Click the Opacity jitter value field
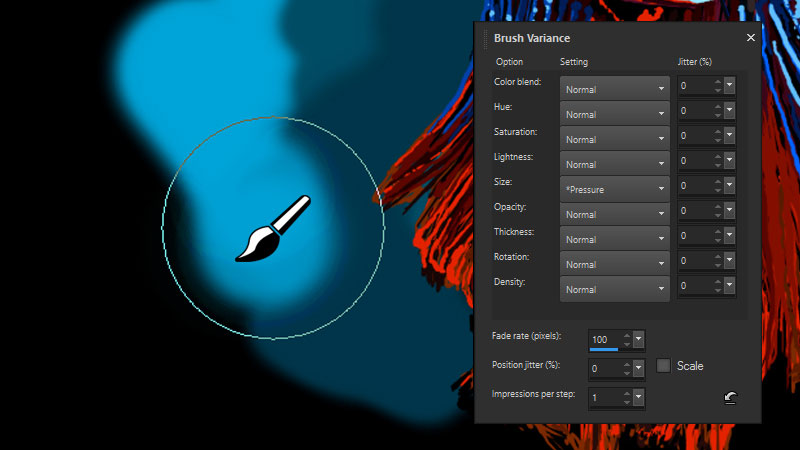 point(695,211)
